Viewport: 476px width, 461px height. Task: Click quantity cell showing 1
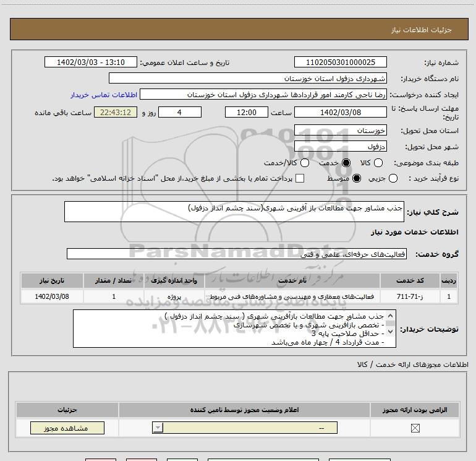coord(114,296)
